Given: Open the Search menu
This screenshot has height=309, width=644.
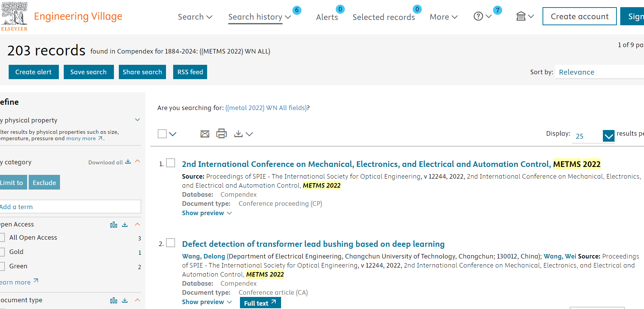Looking at the screenshot, I should [195, 17].
